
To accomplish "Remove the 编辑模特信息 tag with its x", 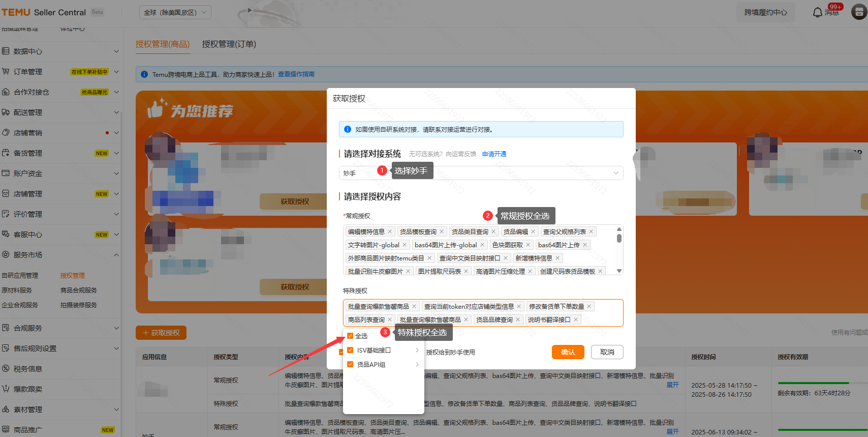I will pos(390,232).
